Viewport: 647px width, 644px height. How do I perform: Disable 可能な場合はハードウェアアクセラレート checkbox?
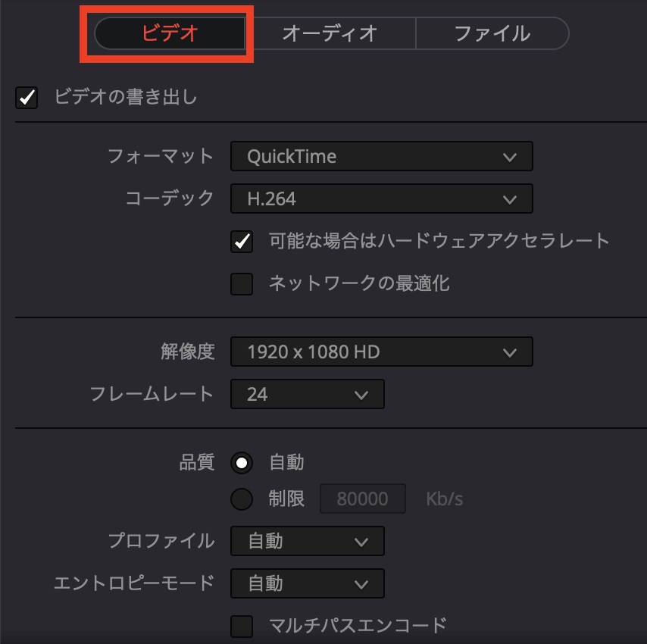click(242, 242)
